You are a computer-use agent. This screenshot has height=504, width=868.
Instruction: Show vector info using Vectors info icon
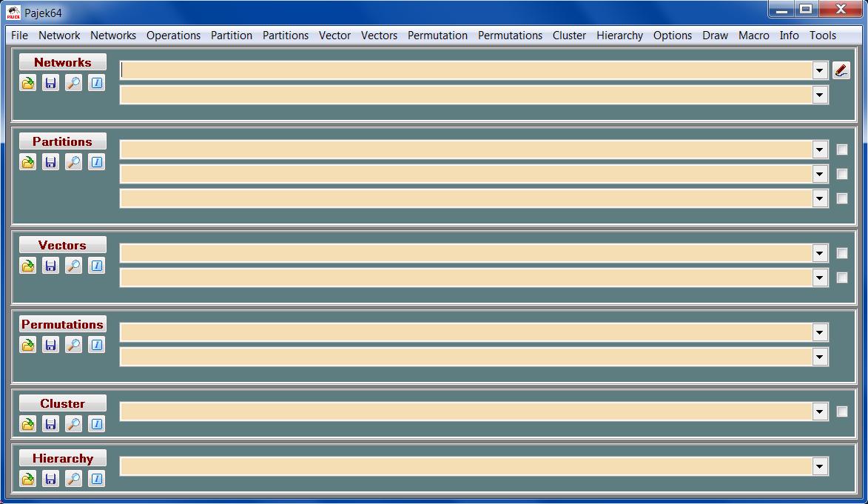[96, 266]
